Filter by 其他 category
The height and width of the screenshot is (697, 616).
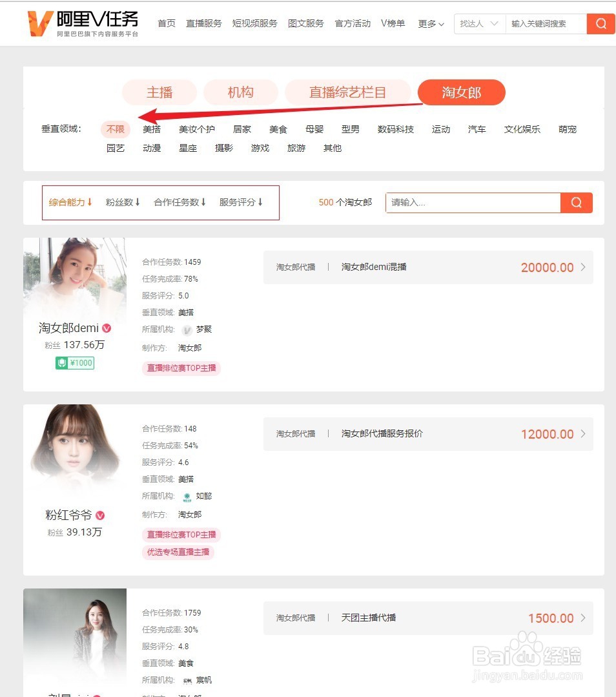[x=333, y=148]
